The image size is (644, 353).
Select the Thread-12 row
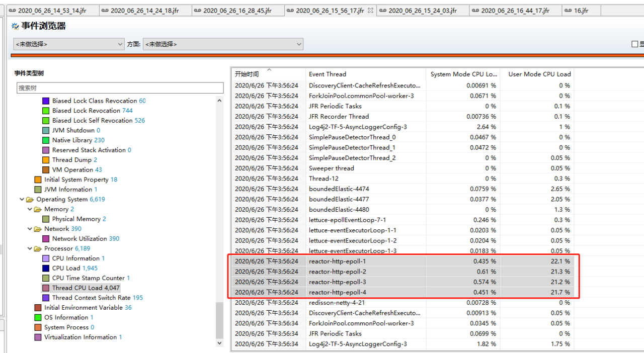pos(403,179)
